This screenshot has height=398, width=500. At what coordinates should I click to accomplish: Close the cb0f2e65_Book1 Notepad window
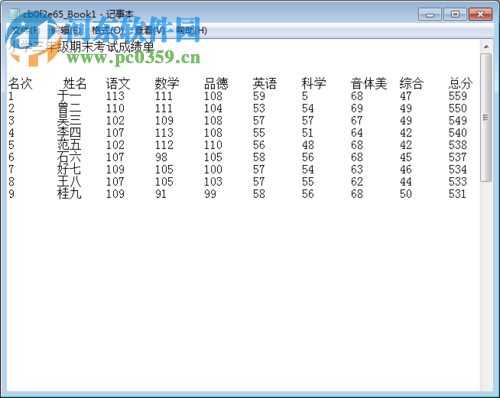click(480, 15)
